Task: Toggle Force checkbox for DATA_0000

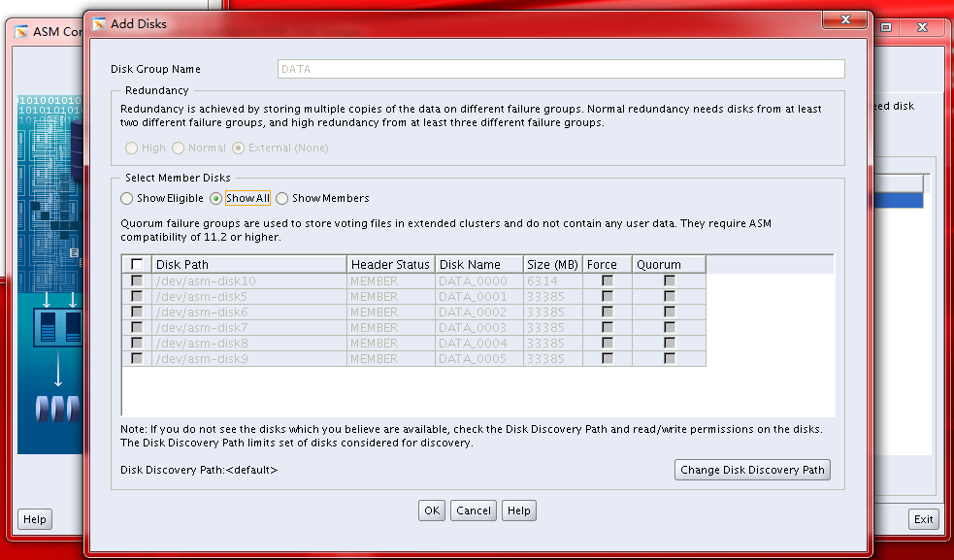Action: coord(608,280)
